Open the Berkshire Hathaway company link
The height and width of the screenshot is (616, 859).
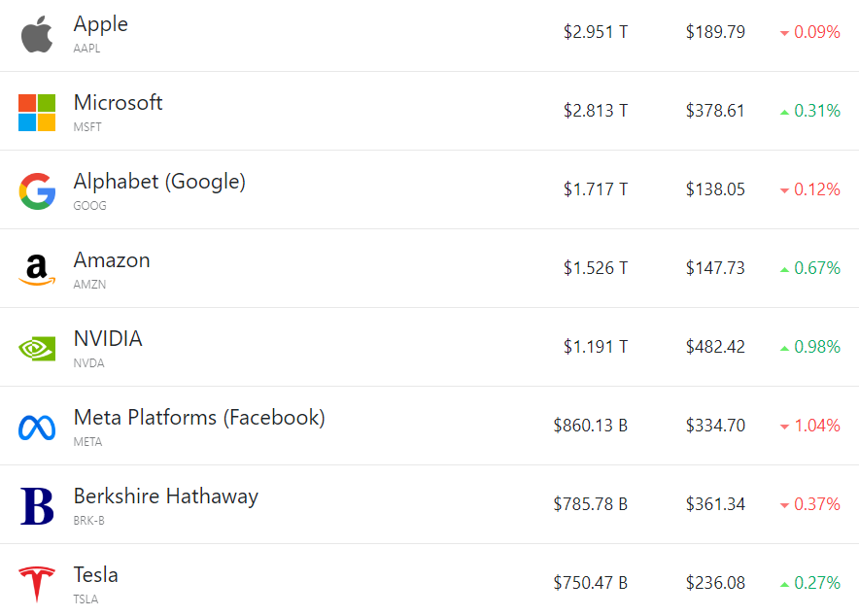click(165, 496)
